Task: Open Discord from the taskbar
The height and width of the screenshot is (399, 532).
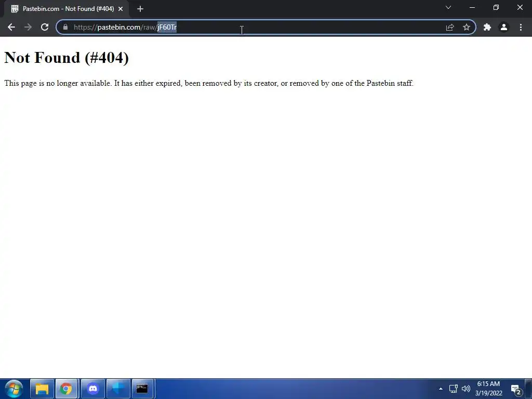Action: click(x=92, y=389)
